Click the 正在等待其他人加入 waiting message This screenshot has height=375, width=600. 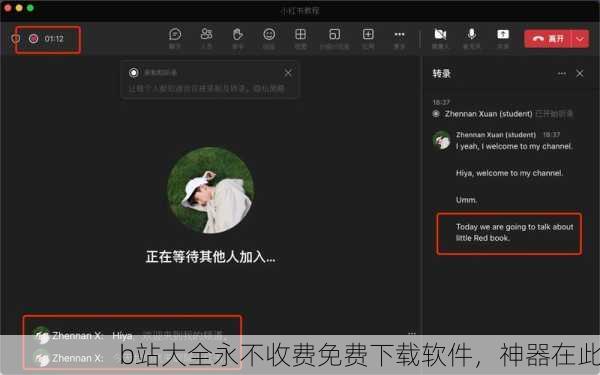click(210, 257)
